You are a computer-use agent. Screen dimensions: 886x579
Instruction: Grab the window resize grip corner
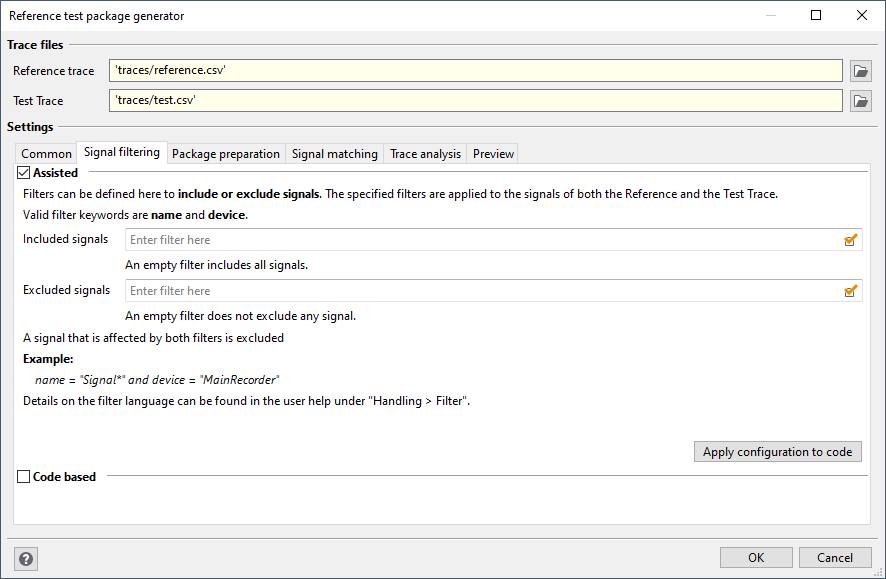click(878, 572)
